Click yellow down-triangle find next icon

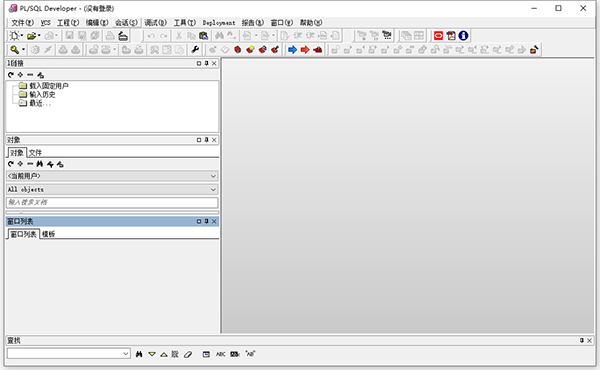click(152, 354)
